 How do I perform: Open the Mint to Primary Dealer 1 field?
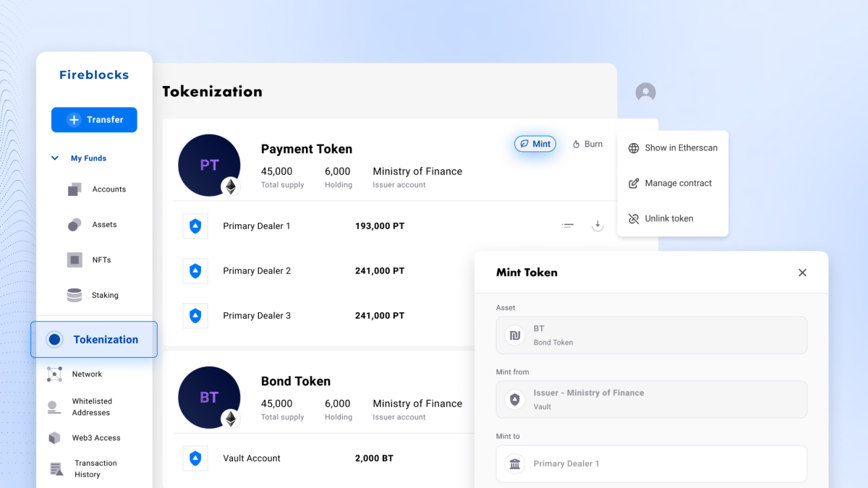tap(652, 464)
